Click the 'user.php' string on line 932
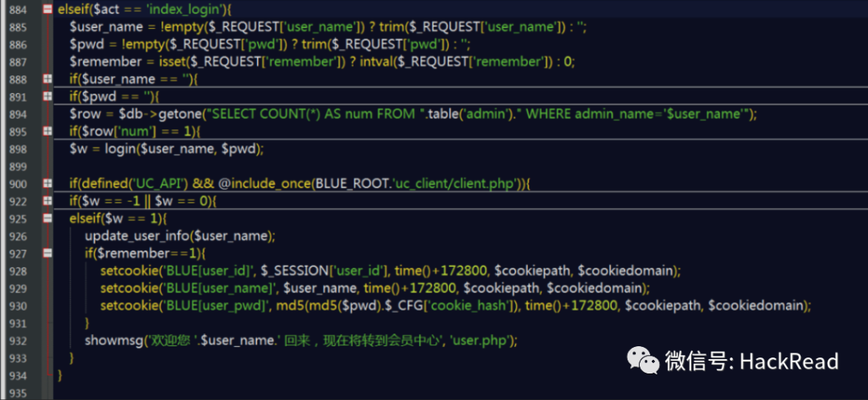This screenshot has height=400, width=868. tap(480, 341)
